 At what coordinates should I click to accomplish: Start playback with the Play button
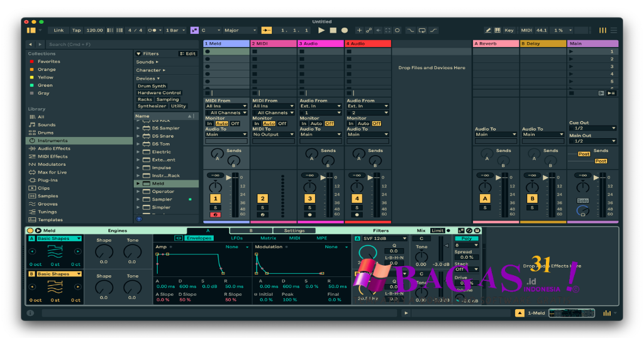tap(321, 30)
